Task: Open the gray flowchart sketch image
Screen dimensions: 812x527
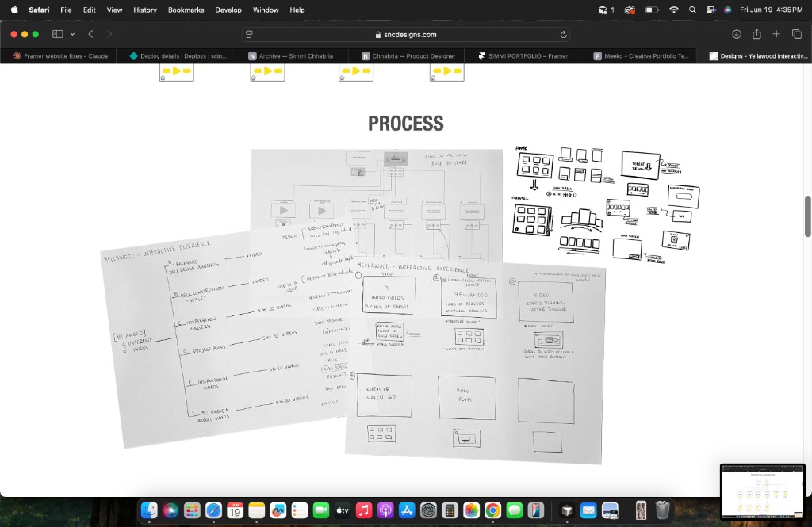Action: [377, 205]
